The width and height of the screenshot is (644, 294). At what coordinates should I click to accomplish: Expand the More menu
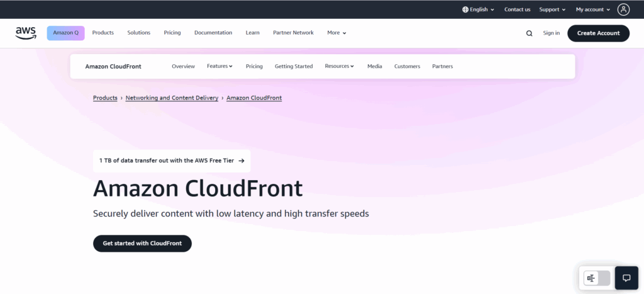(337, 33)
